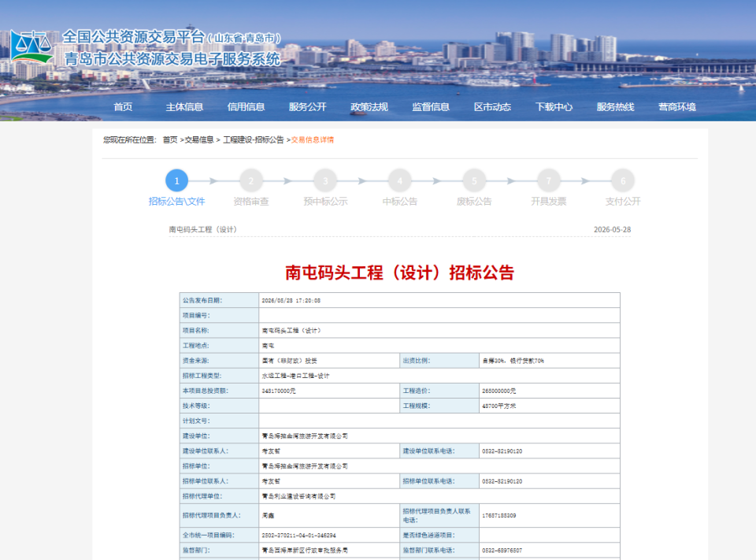Click the date 2026-05-28 text
This screenshot has width=756, height=560.
pyautogui.click(x=613, y=230)
